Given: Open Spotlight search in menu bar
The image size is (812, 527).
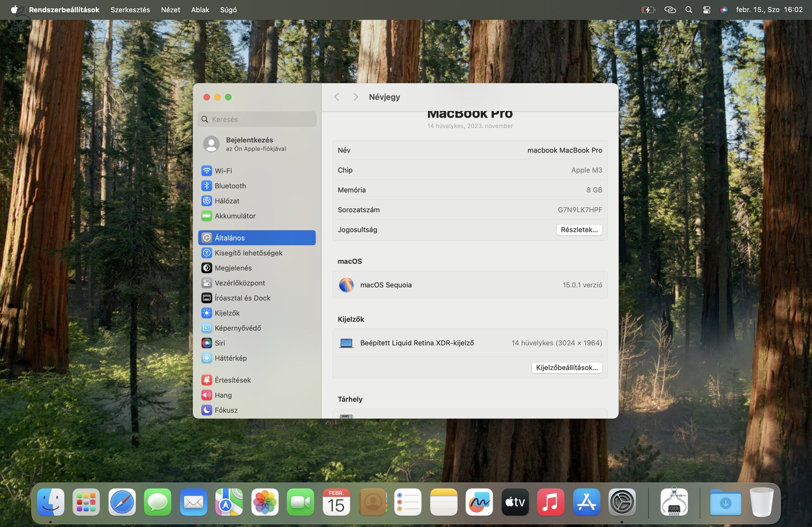Looking at the screenshot, I should 689,9.
